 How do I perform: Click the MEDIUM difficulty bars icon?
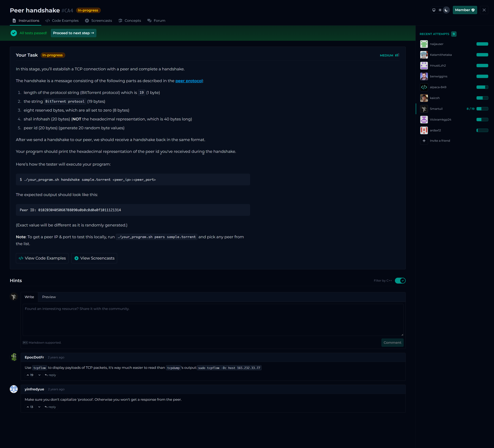397,55
